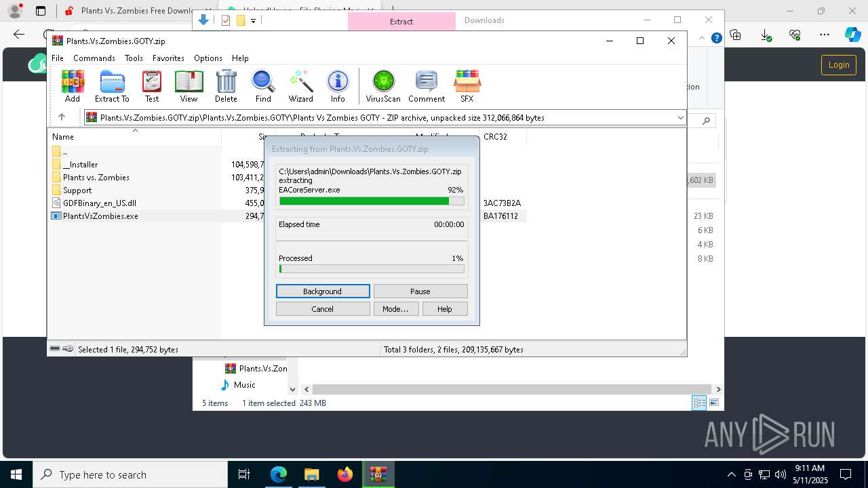Open the notification center icon
Viewport: 868px width, 488px height.
[x=846, y=474]
